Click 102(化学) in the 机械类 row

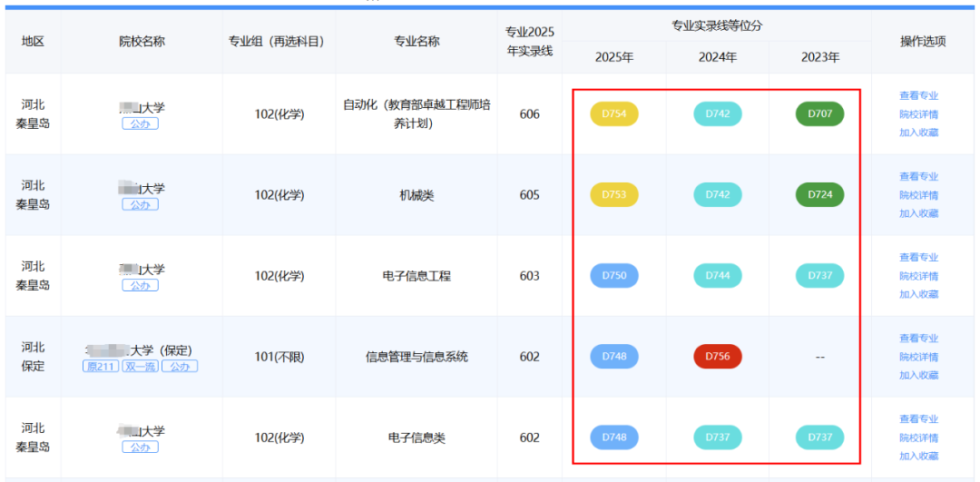coord(279,195)
